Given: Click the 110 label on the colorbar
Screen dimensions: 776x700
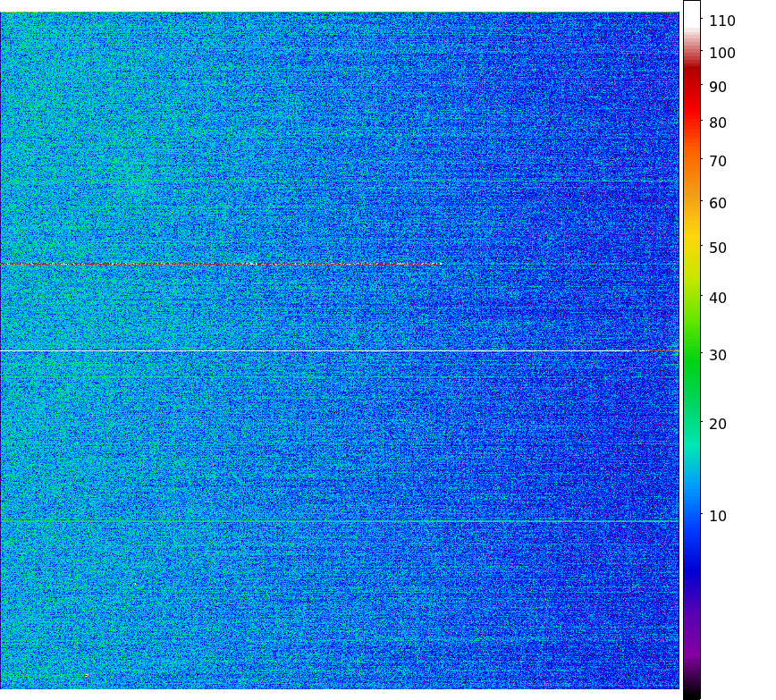Looking at the screenshot, I should (721, 21).
